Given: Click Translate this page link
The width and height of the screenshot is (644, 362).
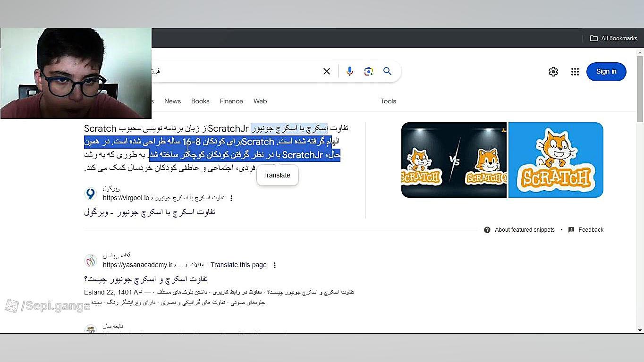Looking at the screenshot, I should point(238,265).
